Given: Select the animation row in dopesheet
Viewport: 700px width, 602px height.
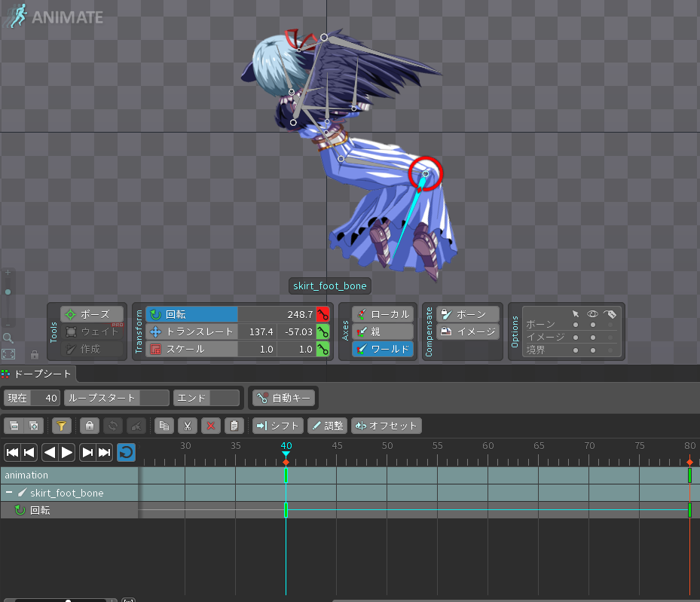Looking at the screenshot, I should (69, 475).
